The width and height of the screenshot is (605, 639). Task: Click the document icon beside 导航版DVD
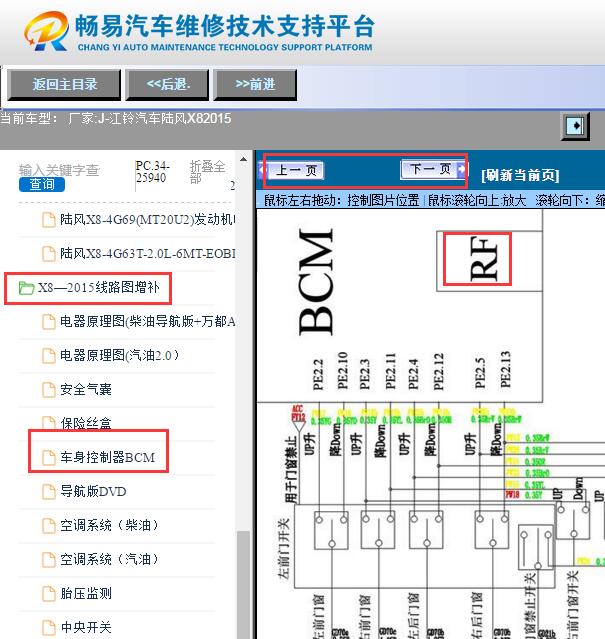(x=49, y=491)
